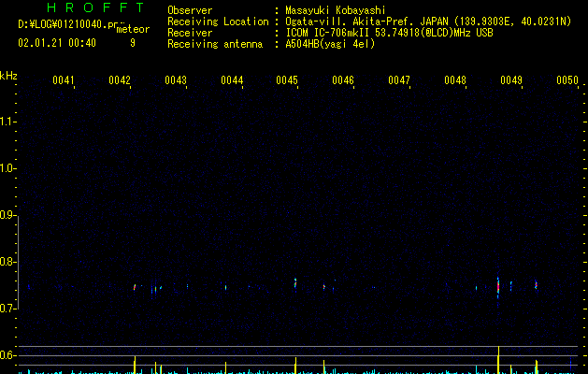The width and height of the screenshot is (588, 374).
Task: Click the meteor count value 9
Action: pyautogui.click(x=133, y=43)
